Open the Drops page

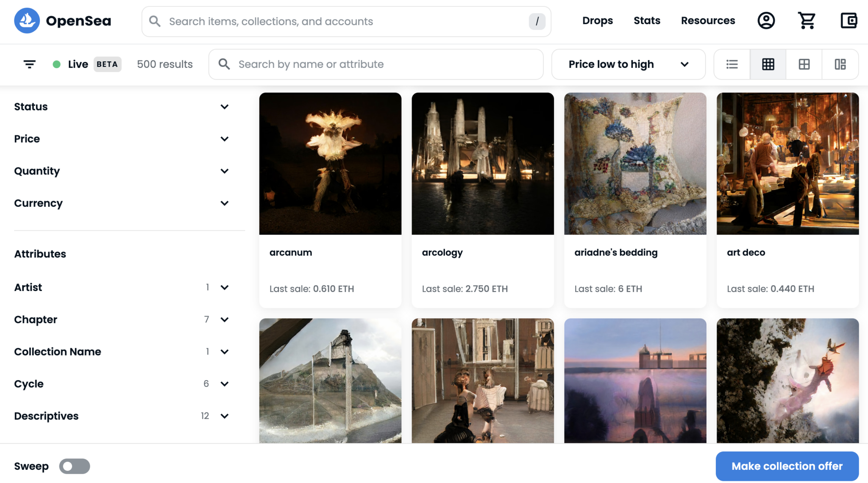(x=598, y=20)
